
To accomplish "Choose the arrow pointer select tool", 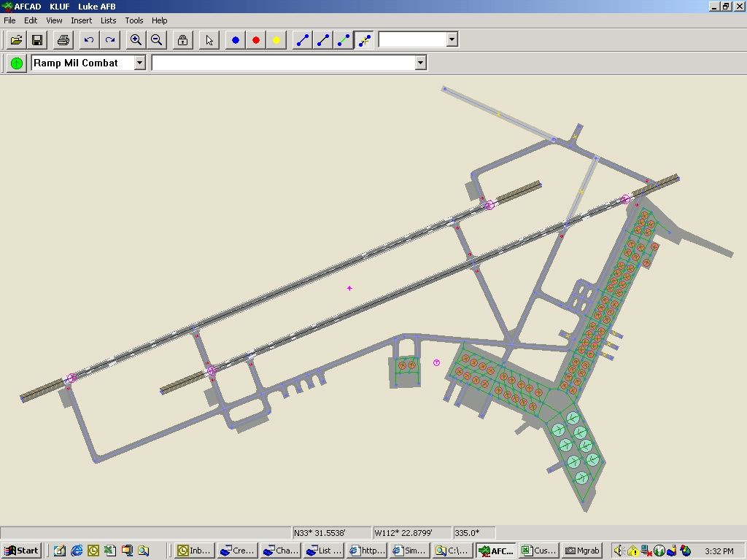I will (x=209, y=40).
